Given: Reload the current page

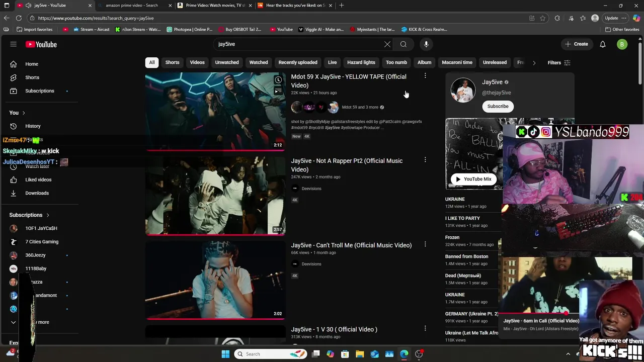Looking at the screenshot, I should click(19, 18).
